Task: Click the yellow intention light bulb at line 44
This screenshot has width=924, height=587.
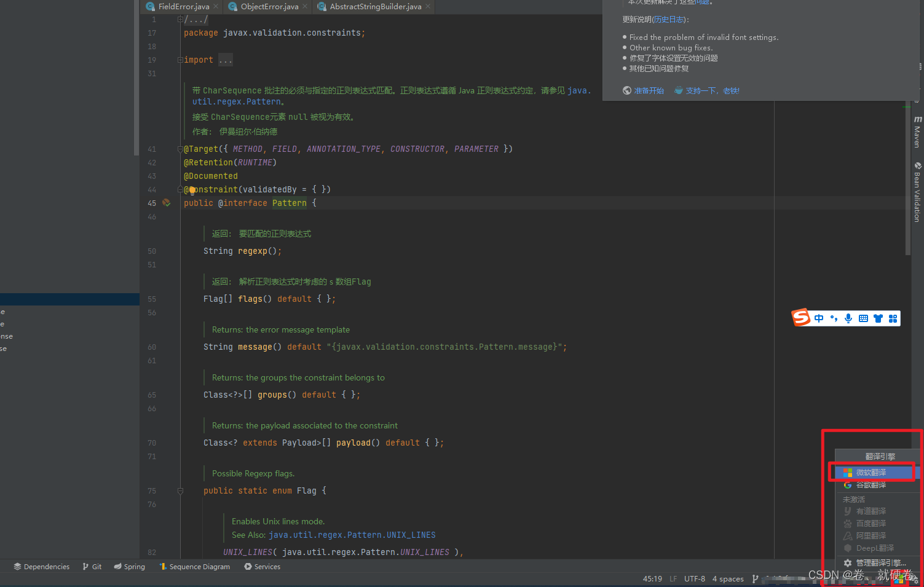Action: click(x=192, y=190)
